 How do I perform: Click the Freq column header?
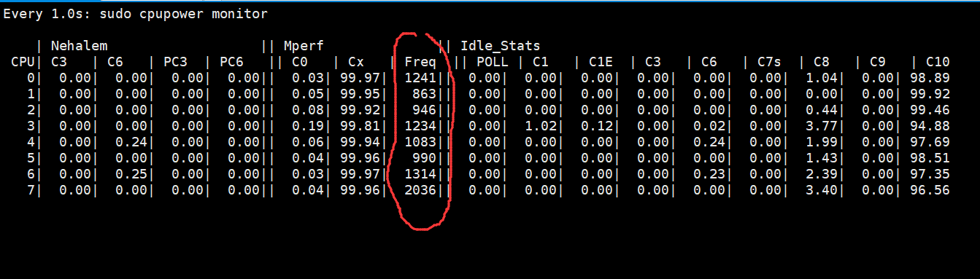420,63
